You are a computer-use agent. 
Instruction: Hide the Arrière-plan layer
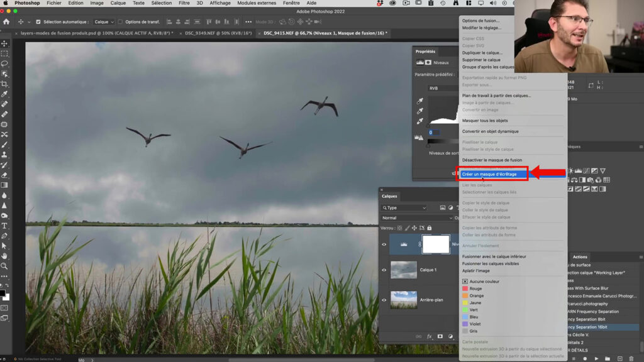[x=384, y=300]
